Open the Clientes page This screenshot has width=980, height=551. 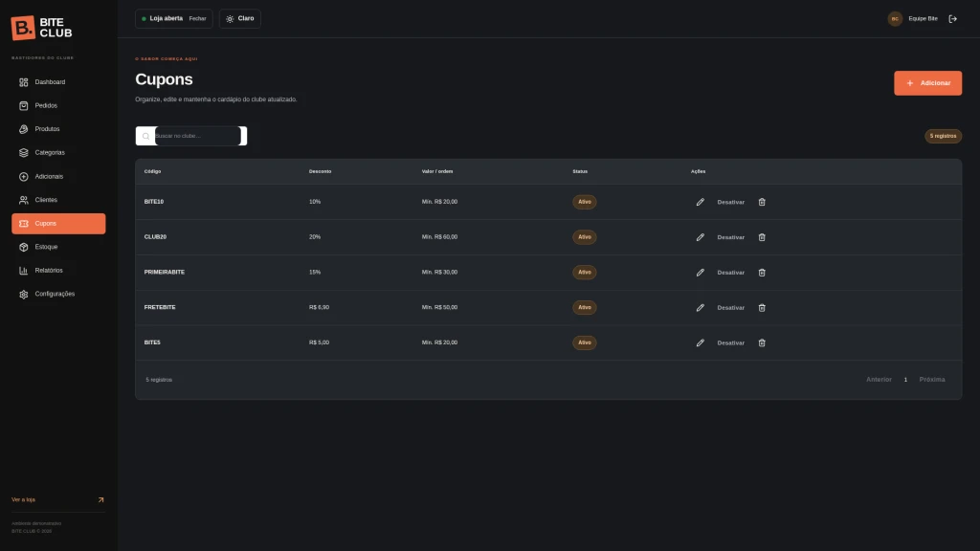tap(58, 200)
